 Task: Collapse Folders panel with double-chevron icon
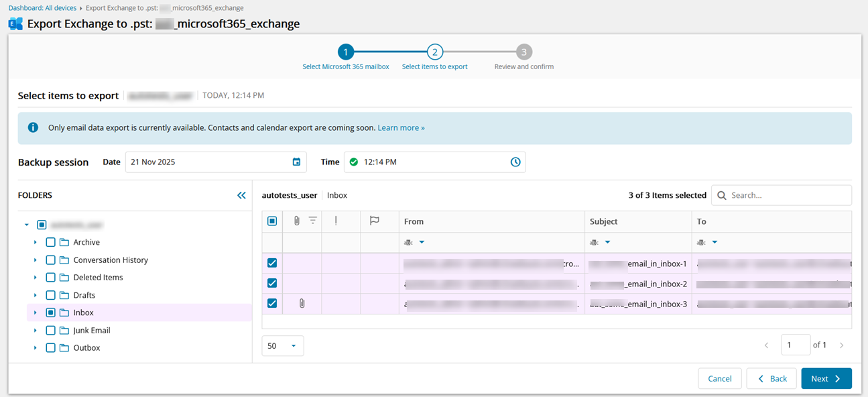click(x=241, y=196)
